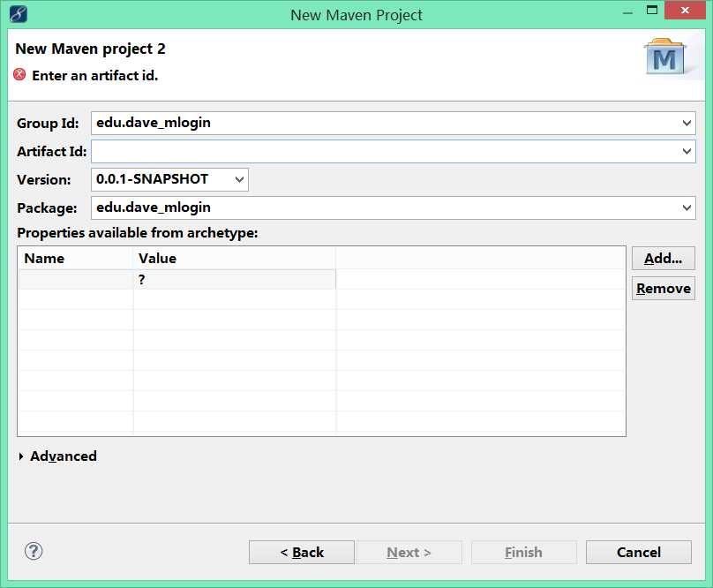Viewport: 713px width, 588px height.
Task: Click the Add... button
Action: pyautogui.click(x=663, y=258)
